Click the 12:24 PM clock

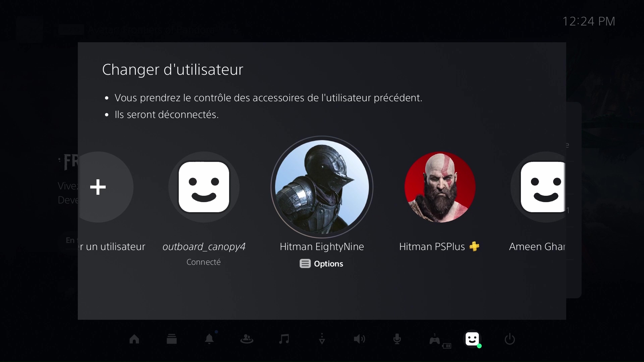pyautogui.click(x=589, y=21)
